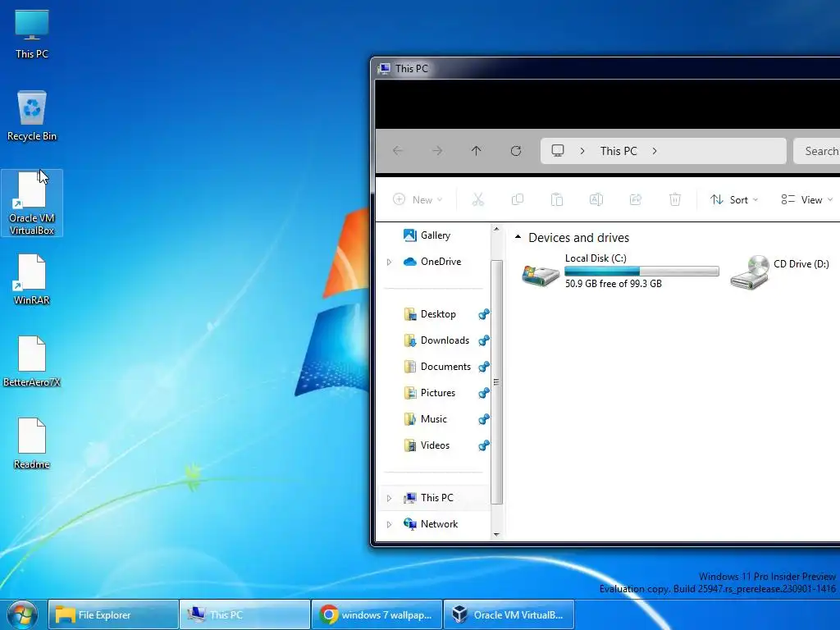Collapse the Devices and drives group

[x=518, y=237]
